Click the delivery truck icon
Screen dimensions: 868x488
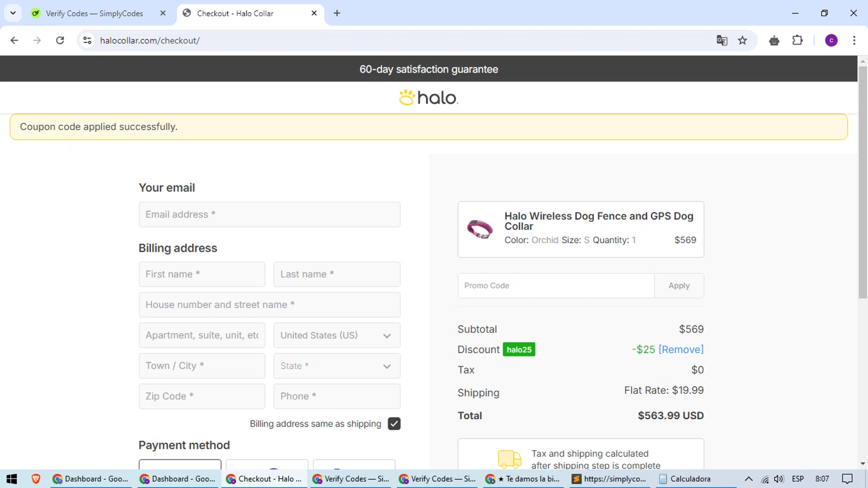[x=510, y=459]
